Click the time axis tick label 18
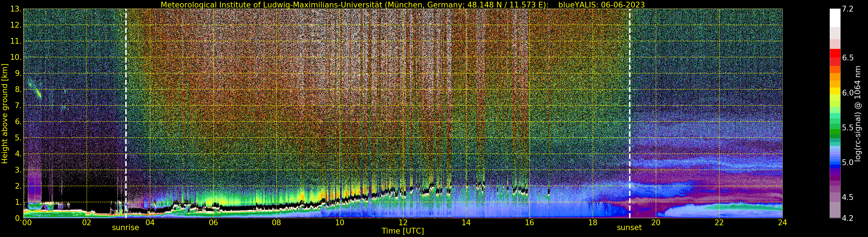Screen dimensions: 868x237 [593, 223]
